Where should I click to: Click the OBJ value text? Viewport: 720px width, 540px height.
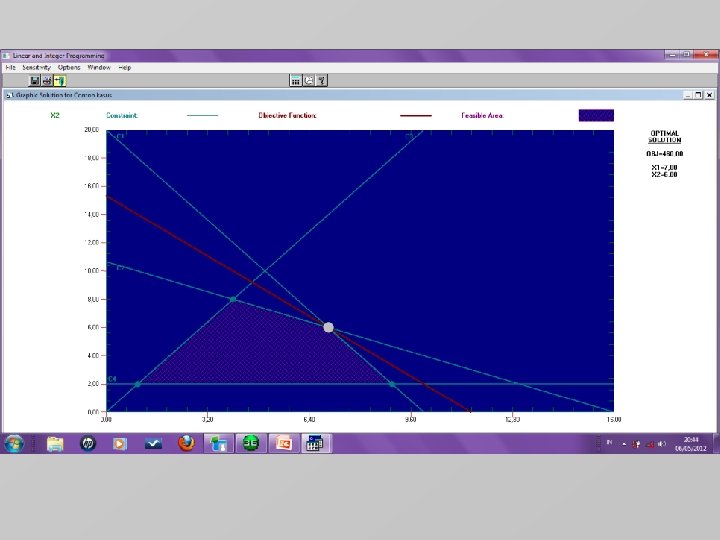[x=664, y=153]
